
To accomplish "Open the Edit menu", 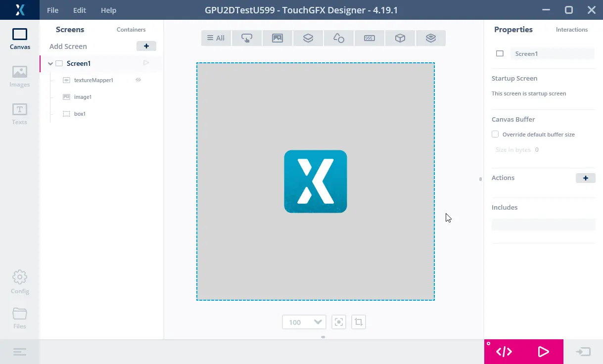I will (x=79, y=10).
